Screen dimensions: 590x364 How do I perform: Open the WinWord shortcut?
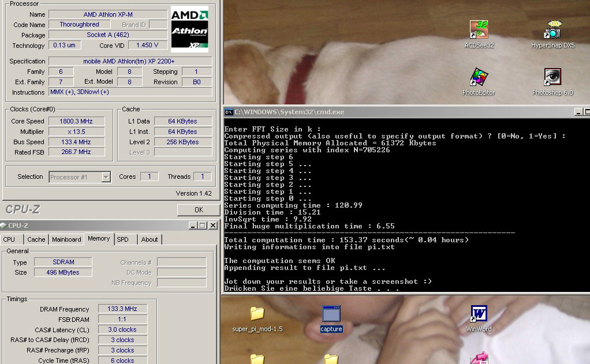click(x=479, y=319)
